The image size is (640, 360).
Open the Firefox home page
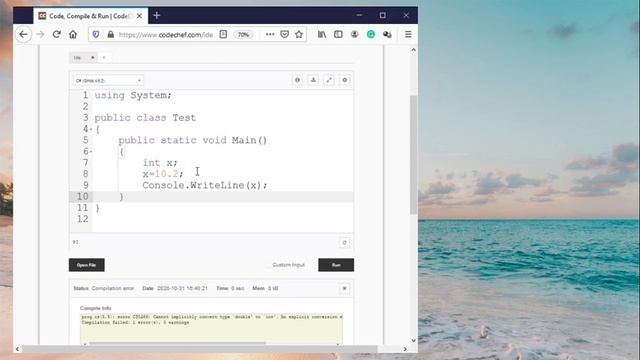tap(73, 34)
